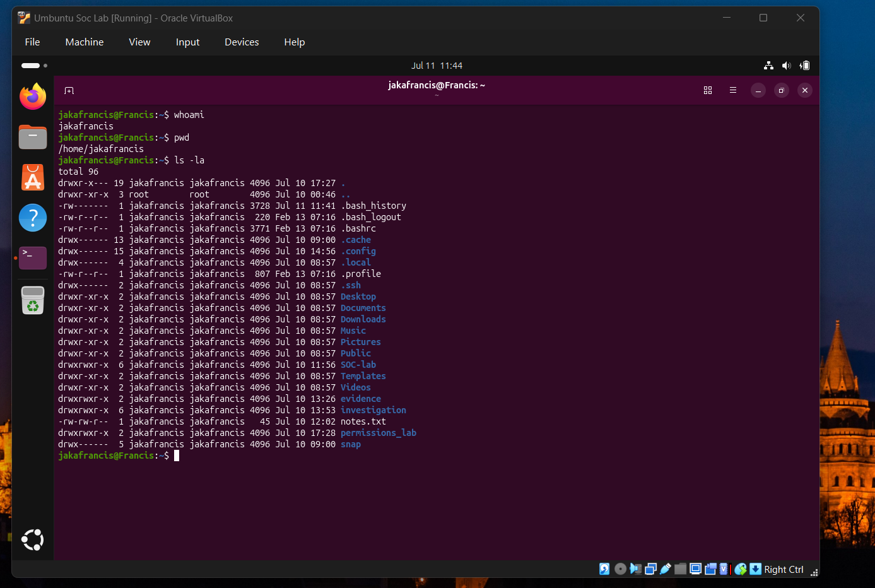This screenshot has width=875, height=588.
Task: Click the new terminal tab icon
Action: coord(69,91)
